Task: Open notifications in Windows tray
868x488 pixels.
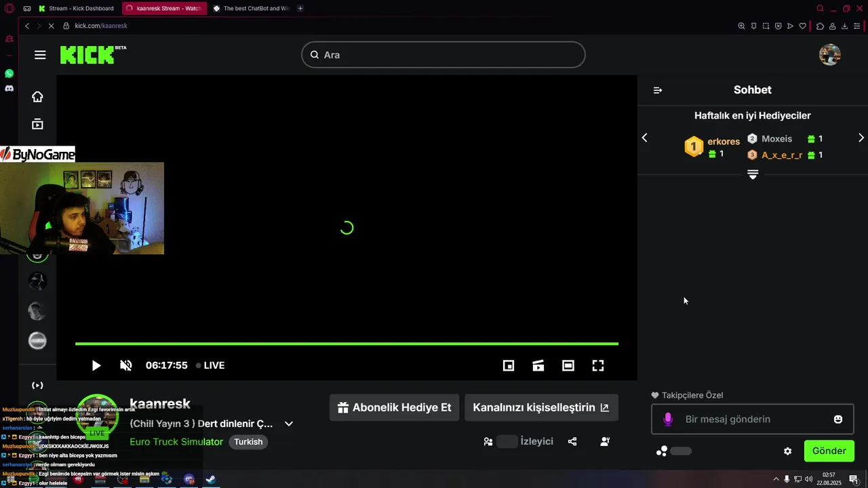Action: click(x=854, y=479)
